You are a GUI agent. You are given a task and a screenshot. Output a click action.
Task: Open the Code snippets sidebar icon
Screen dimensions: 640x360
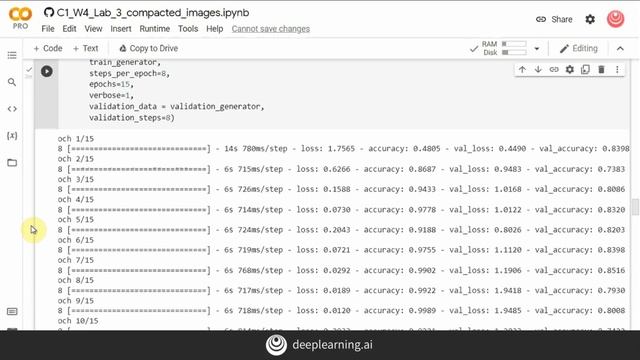(12, 109)
